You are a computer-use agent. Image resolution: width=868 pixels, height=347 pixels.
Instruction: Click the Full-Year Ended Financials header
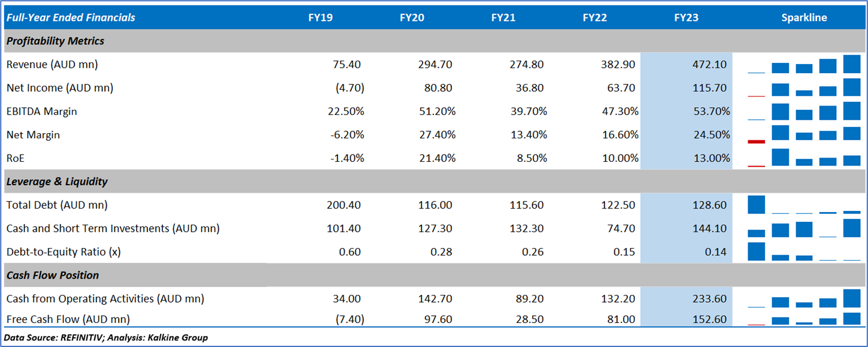coord(71,17)
